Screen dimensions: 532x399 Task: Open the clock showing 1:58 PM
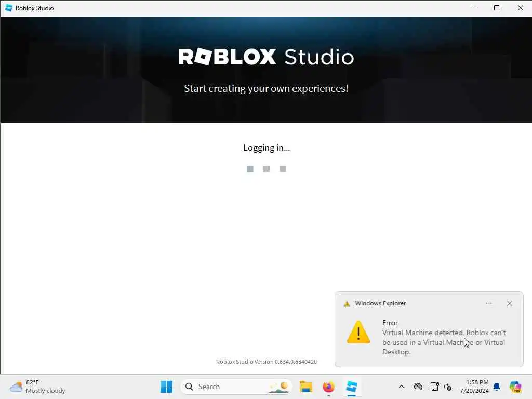point(474,387)
